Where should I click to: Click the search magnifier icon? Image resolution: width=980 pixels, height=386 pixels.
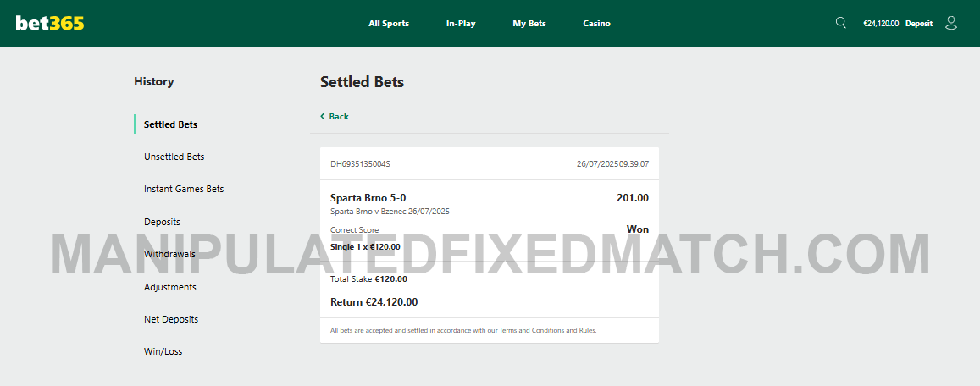click(x=840, y=23)
